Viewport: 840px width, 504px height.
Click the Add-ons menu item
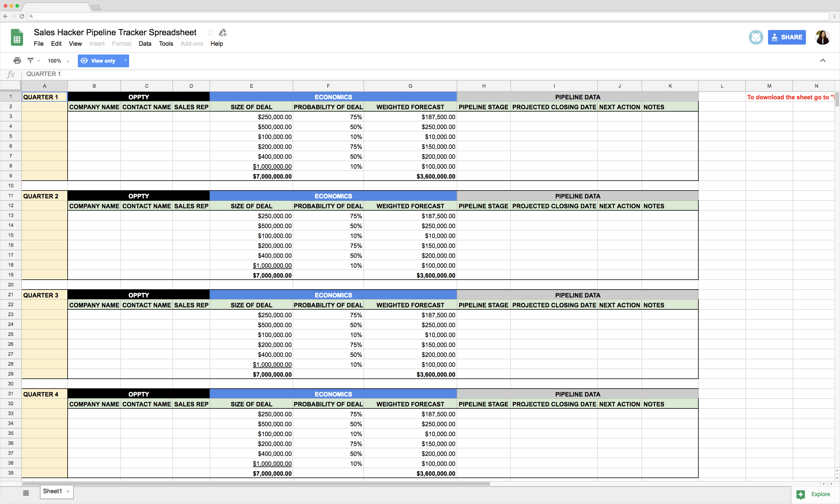[x=191, y=43]
